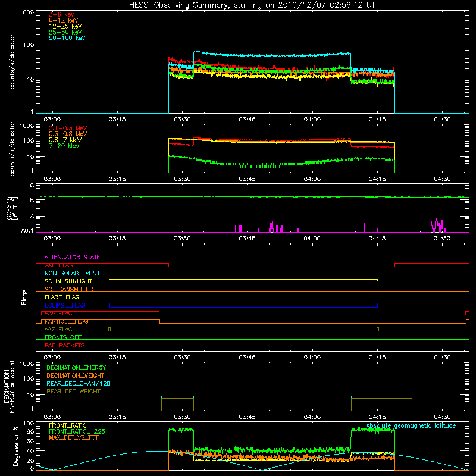Click '03:15' tick under the decimation plot
Viewport: 476px width, 476px height.
click(117, 417)
